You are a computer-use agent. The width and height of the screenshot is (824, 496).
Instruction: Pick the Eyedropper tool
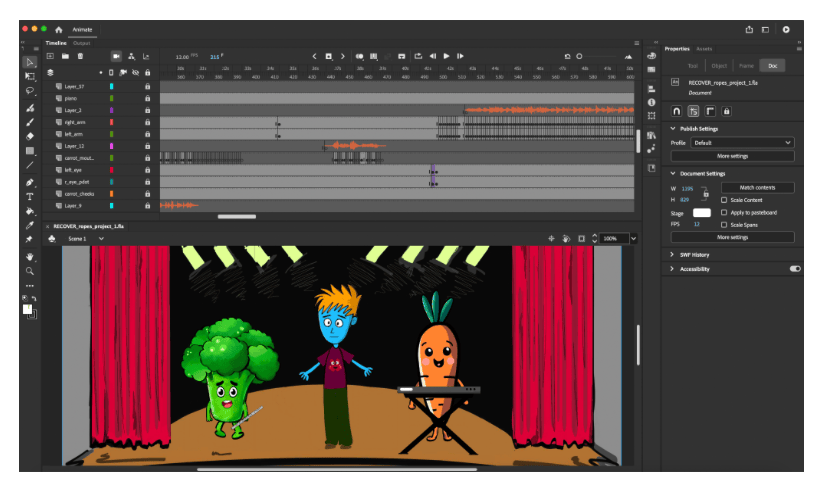point(29,225)
